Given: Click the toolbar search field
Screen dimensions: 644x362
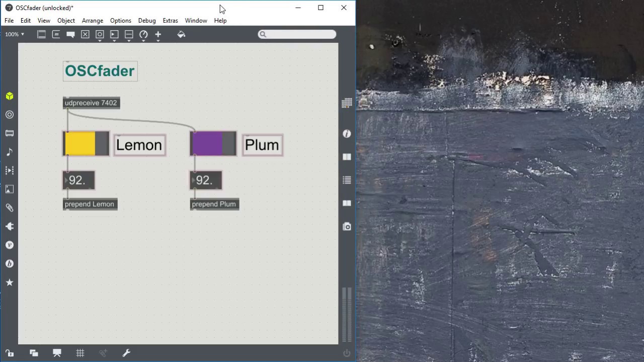Looking at the screenshot, I should coord(297,34).
